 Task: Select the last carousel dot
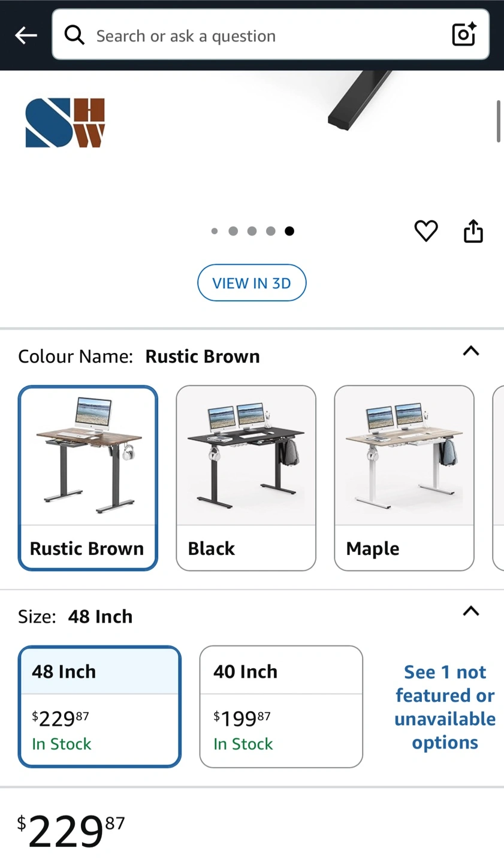coord(289,231)
